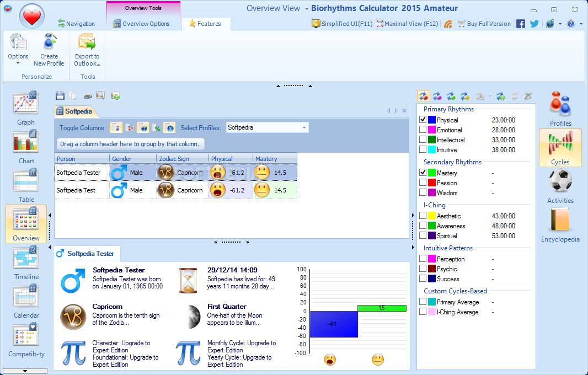Open the Calendar view in sidebar
This screenshot has height=375, width=588.
[x=25, y=301]
